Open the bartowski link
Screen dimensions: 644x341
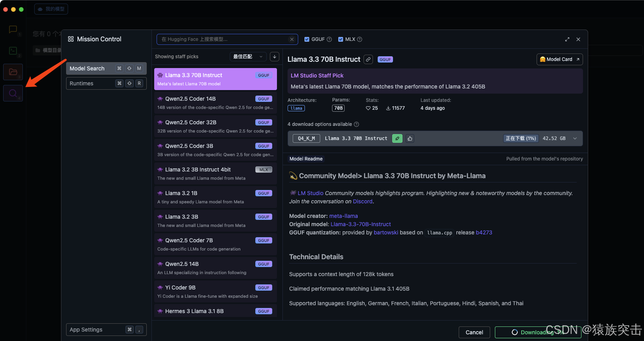coord(386,232)
